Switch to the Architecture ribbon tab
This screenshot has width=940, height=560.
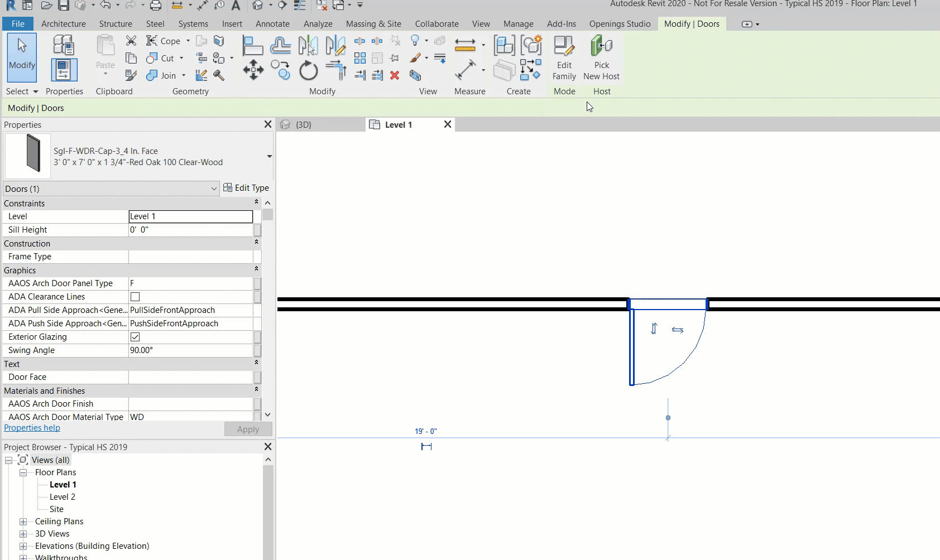click(x=63, y=24)
